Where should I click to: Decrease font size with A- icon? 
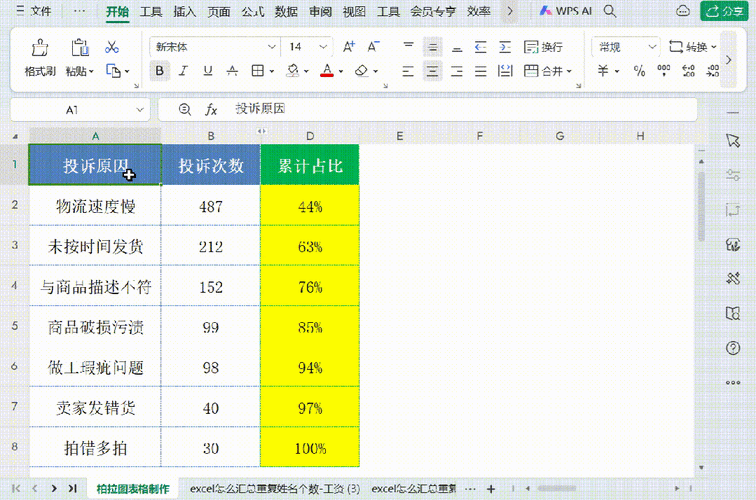coord(373,47)
